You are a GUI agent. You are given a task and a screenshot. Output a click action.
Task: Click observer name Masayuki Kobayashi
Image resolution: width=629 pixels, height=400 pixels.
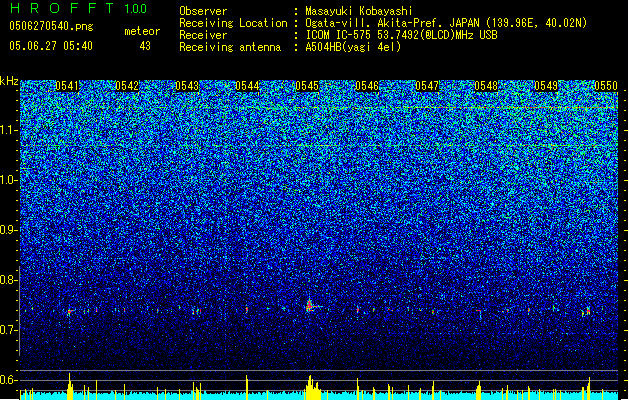pos(359,11)
